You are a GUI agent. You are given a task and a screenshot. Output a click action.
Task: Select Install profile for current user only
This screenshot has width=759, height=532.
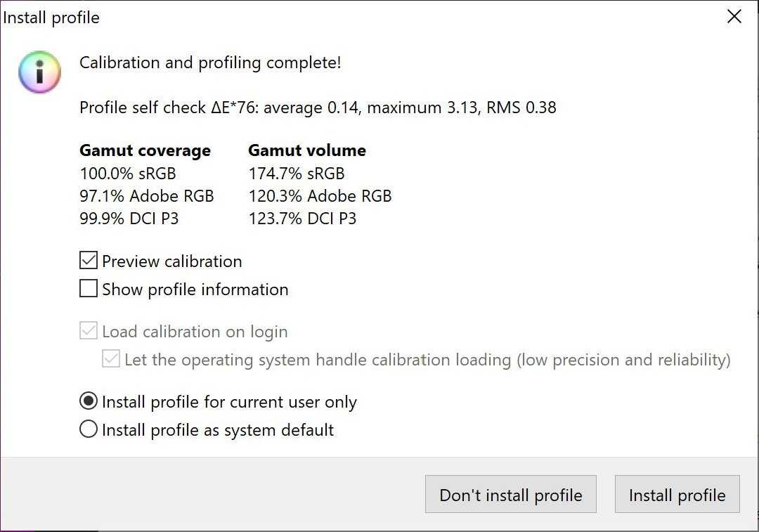(x=89, y=401)
